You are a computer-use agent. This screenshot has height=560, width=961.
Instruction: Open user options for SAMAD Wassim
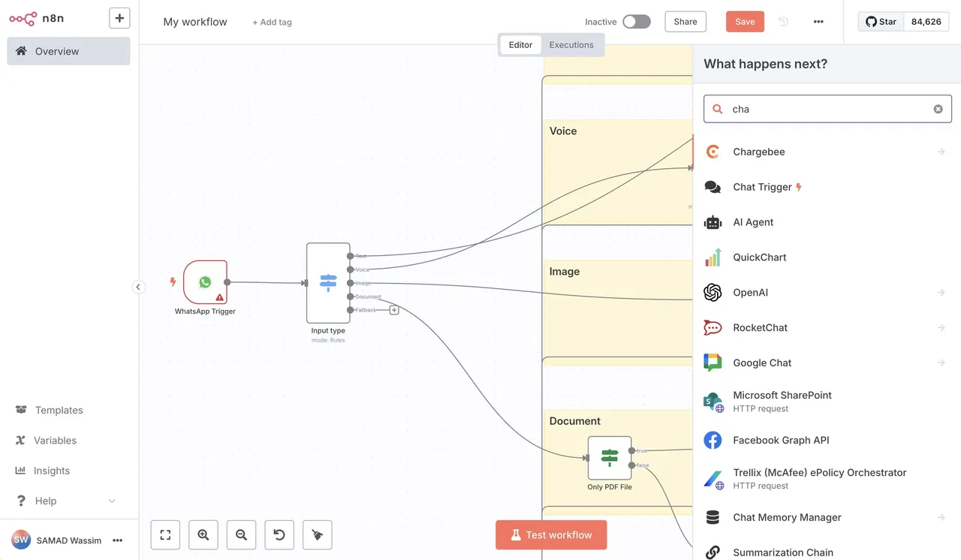pyautogui.click(x=117, y=540)
